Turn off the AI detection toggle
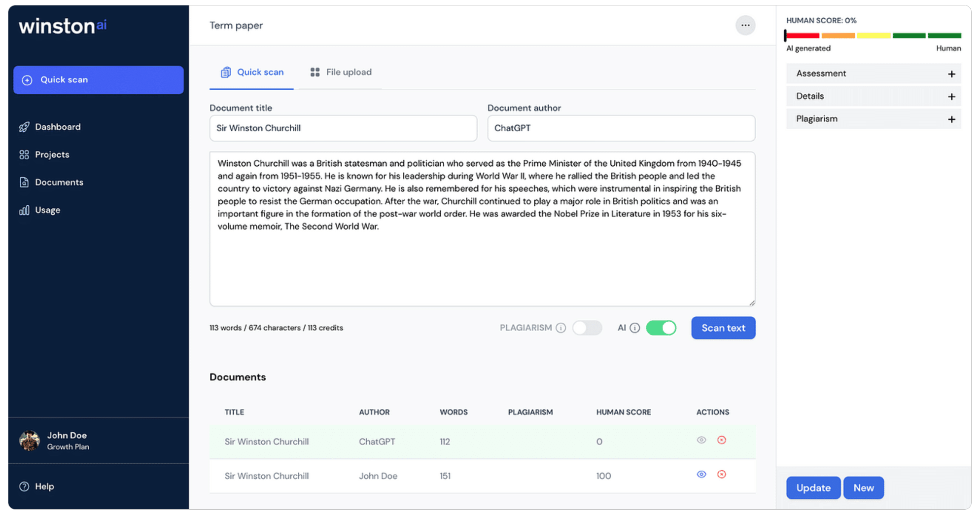 click(x=661, y=328)
